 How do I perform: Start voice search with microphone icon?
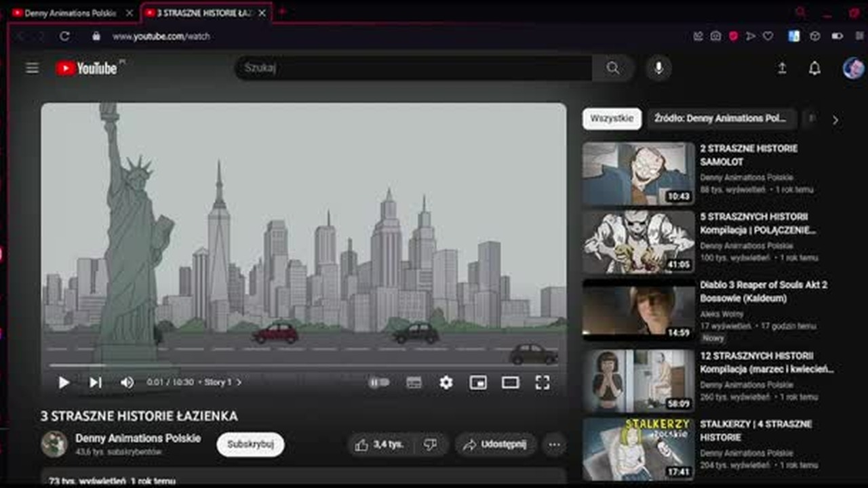pos(658,68)
